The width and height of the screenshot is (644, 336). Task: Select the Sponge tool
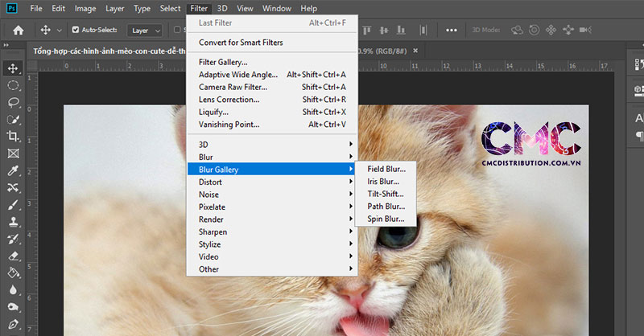click(13, 307)
